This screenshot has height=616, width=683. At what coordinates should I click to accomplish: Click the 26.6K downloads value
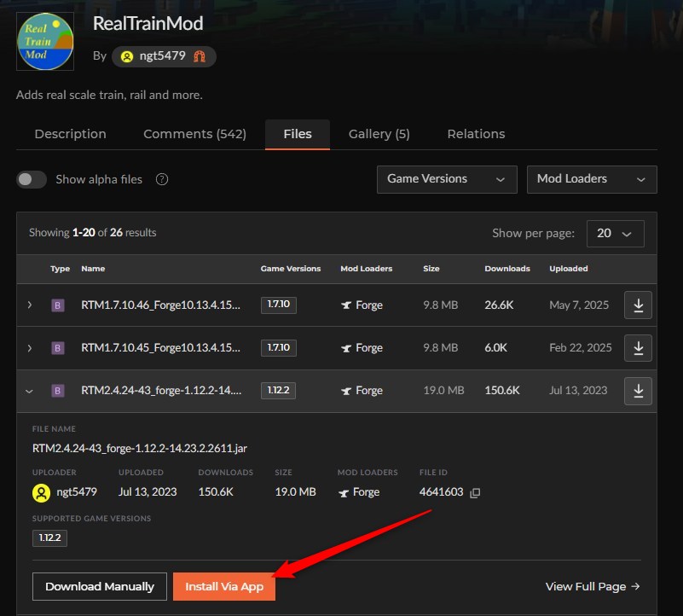(499, 305)
